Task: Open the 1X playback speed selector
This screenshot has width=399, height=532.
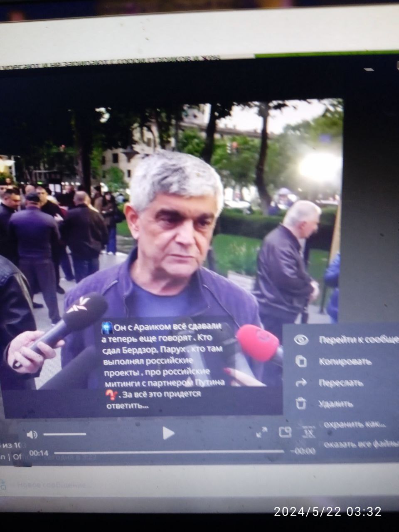Action: (x=308, y=431)
